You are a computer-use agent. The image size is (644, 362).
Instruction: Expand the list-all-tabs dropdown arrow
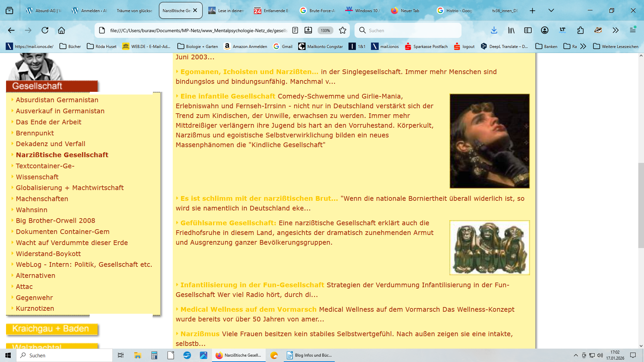tap(551, 10)
